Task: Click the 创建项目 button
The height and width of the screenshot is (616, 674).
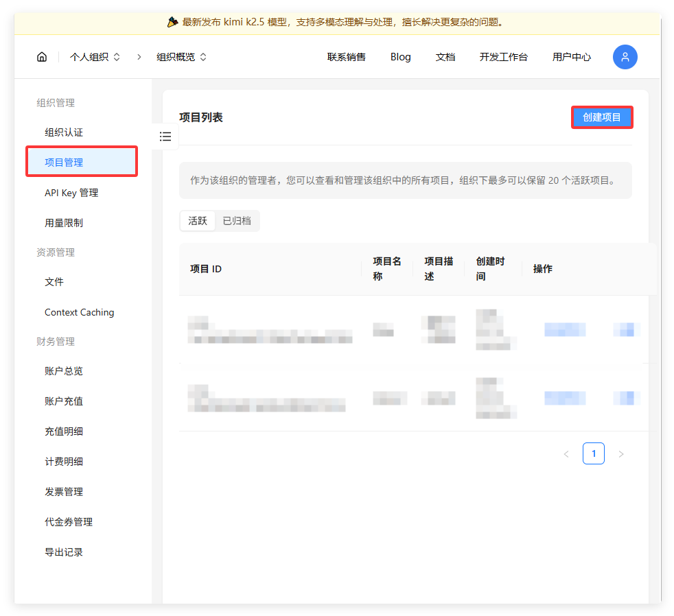Action: click(x=602, y=117)
